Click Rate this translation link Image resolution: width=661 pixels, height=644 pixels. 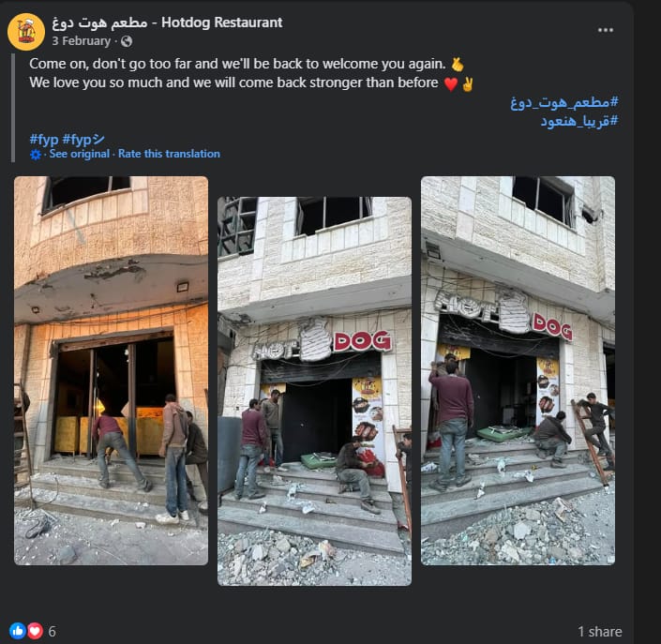coord(169,154)
